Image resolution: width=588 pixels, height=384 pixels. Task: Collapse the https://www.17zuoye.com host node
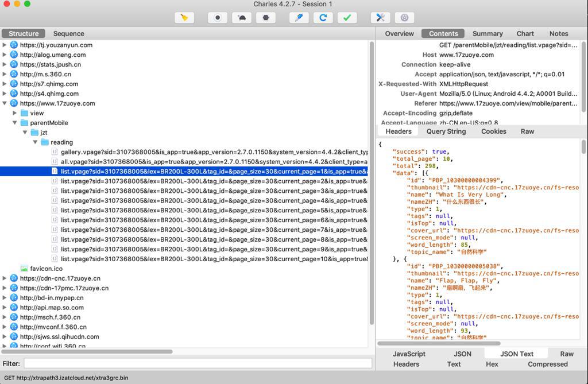pos(5,103)
